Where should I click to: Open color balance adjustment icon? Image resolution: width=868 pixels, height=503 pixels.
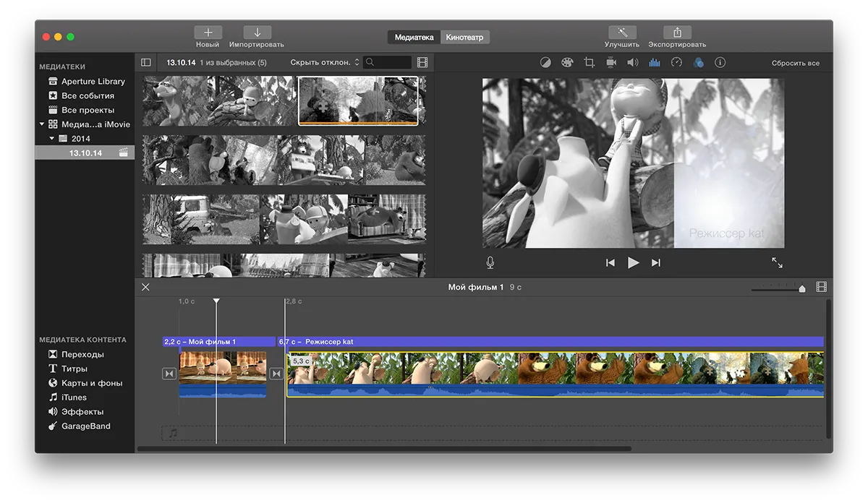pos(545,63)
